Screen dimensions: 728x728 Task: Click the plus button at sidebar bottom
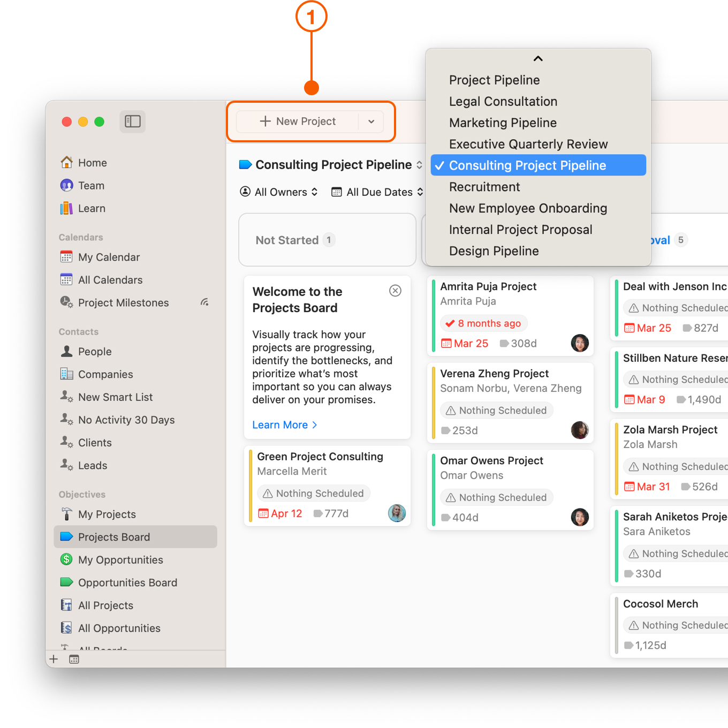pos(54,659)
